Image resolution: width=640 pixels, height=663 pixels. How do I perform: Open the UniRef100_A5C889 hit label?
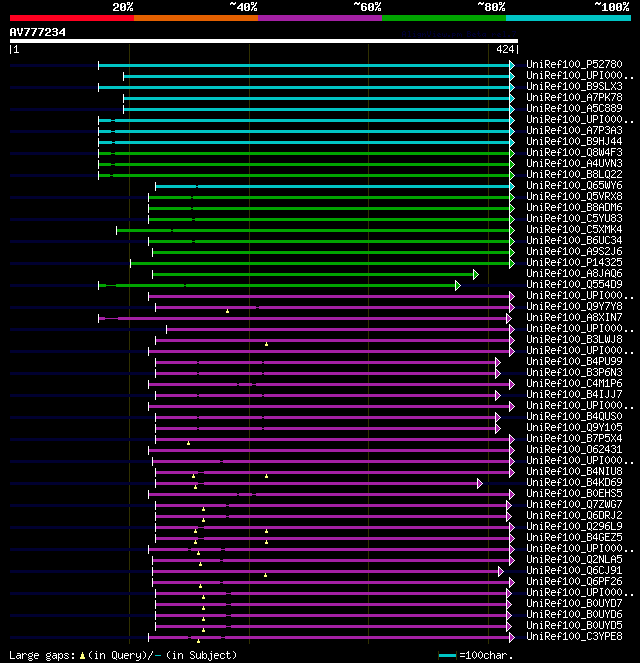click(574, 108)
